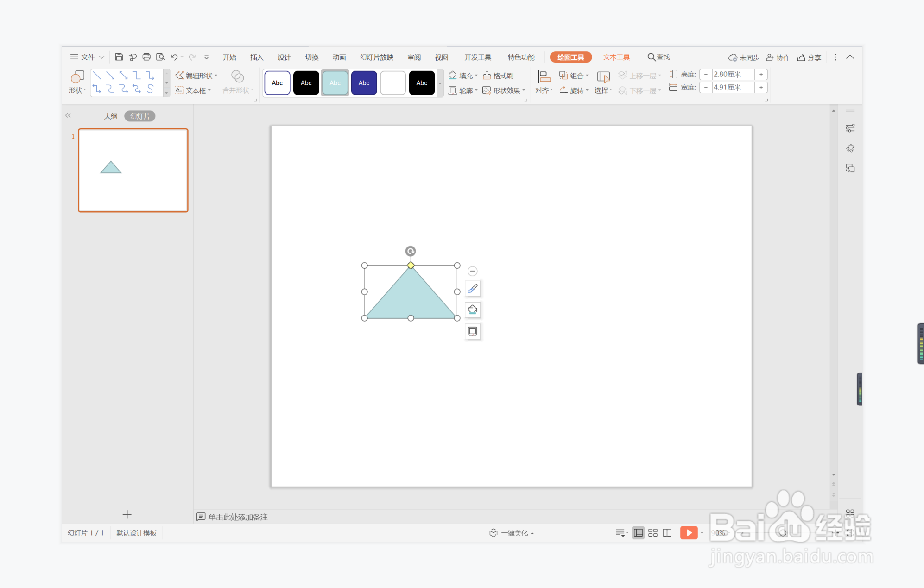Click the floating brush style icon beside triangle

pyautogui.click(x=472, y=289)
